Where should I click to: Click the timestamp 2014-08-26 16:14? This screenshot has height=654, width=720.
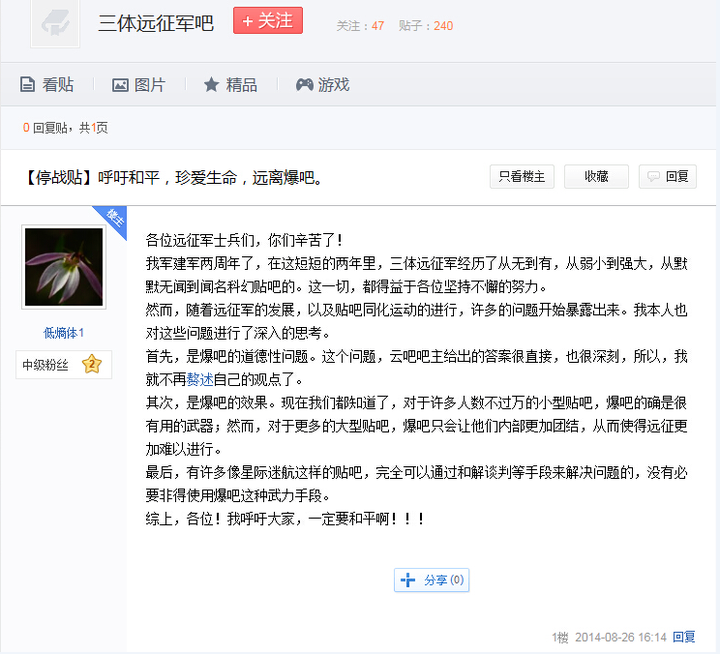click(620, 637)
